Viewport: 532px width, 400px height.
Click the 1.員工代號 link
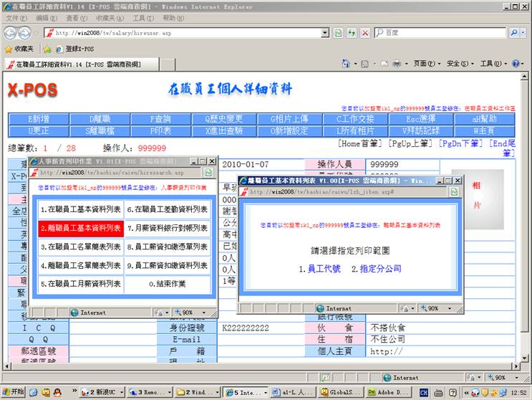pyautogui.click(x=319, y=269)
